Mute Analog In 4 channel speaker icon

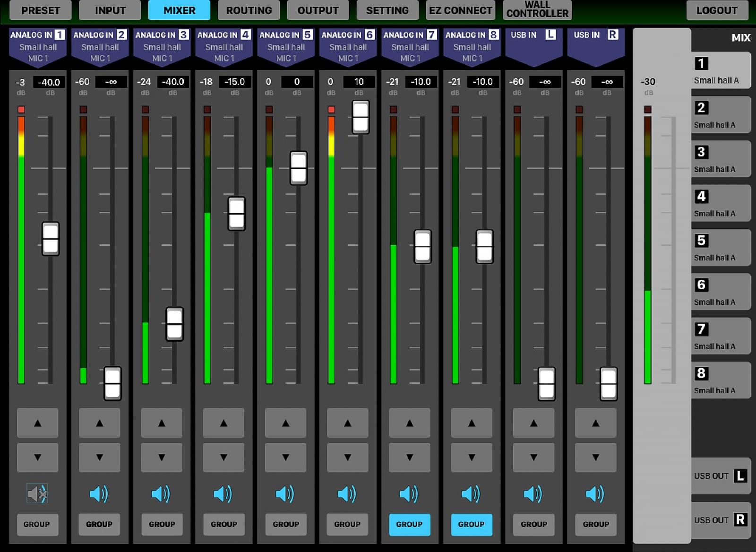tap(223, 494)
